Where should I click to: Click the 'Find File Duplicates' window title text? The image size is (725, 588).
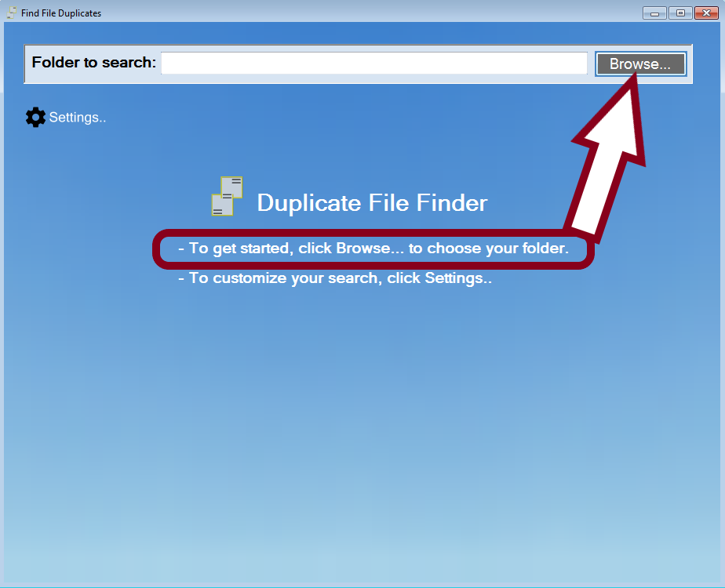[x=61, y=13]
